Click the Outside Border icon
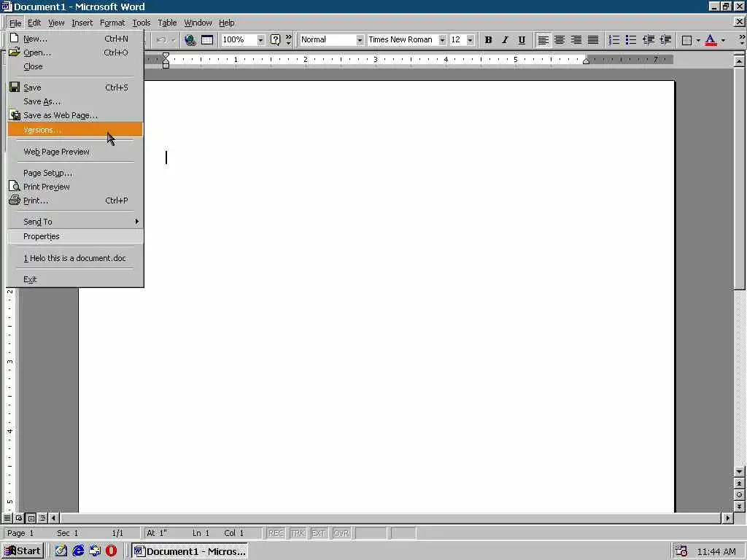747x560 pixels. [x=686, y=41]
